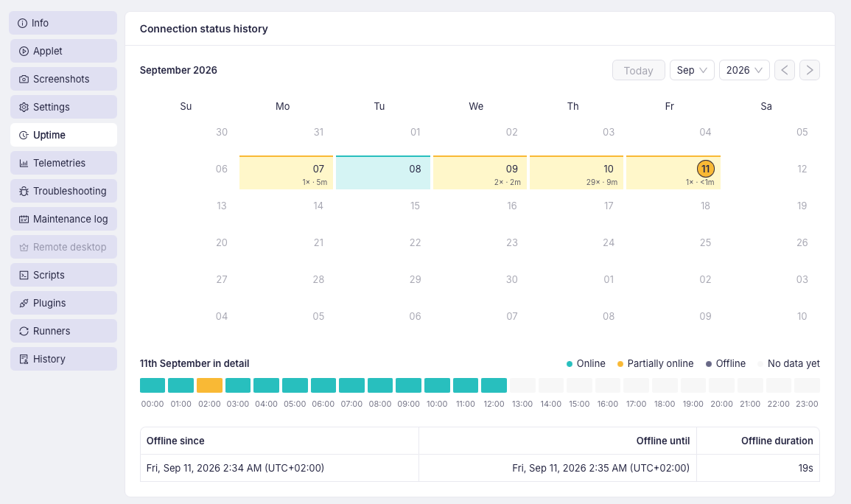The image size is (851, 504).
Task: Open the 2026 year dropdown
Action: point(744,70)
